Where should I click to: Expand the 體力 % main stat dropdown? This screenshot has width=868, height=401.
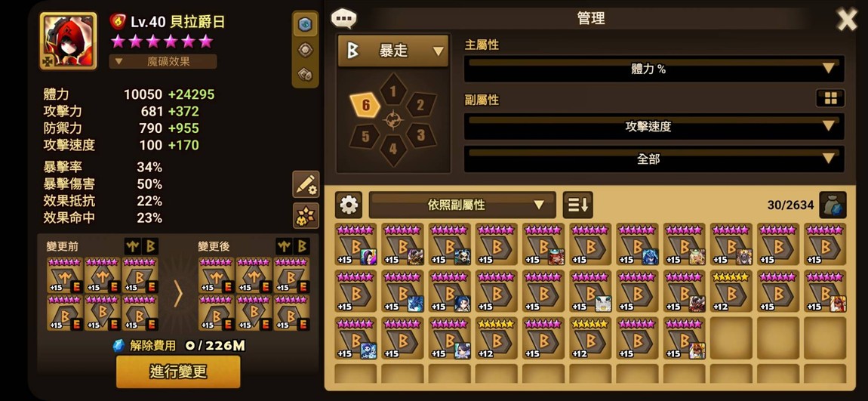[x=654, y=69]
